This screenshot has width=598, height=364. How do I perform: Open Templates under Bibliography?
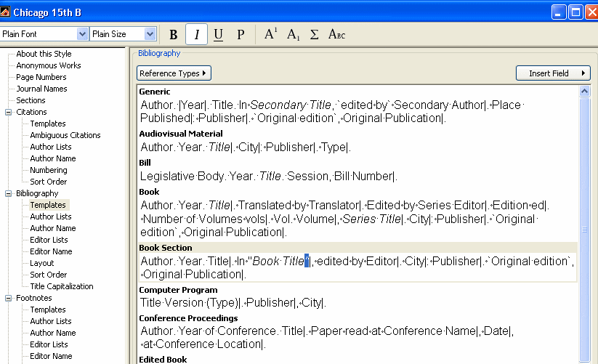click(48, 205)
